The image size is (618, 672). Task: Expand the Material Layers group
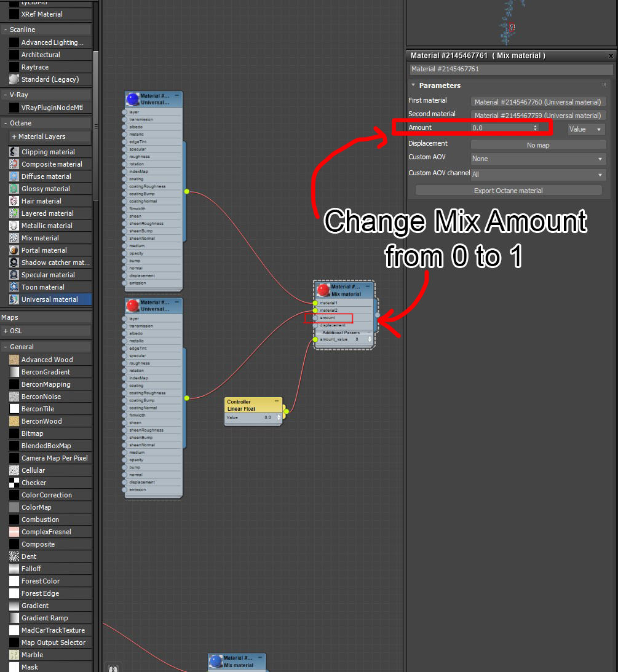coord(14,136)
